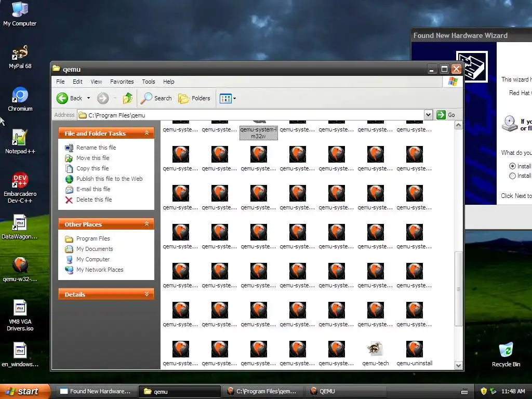Select the DataWagon desktop shortcut
Viewport: 532px width, 399px height.
pos(20,227)
